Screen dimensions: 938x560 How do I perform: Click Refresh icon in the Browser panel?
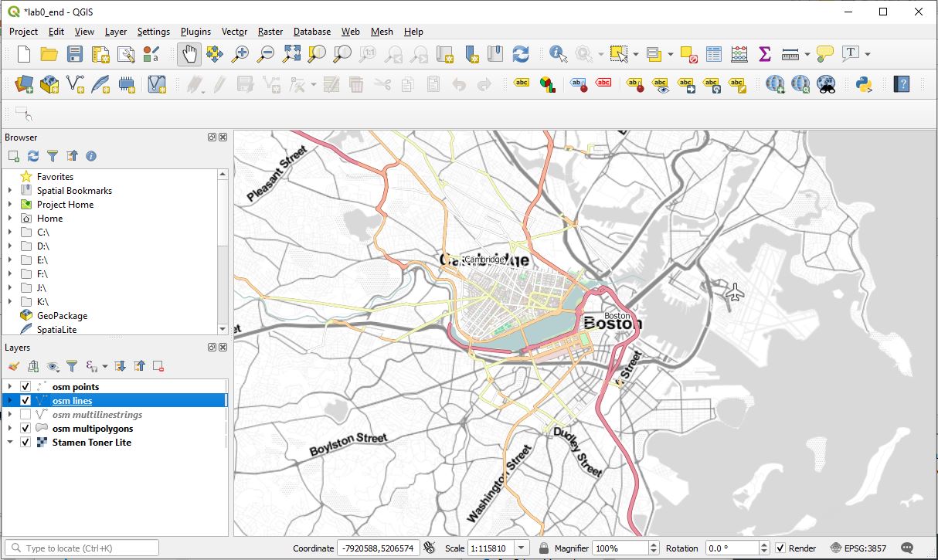(33, 156)
